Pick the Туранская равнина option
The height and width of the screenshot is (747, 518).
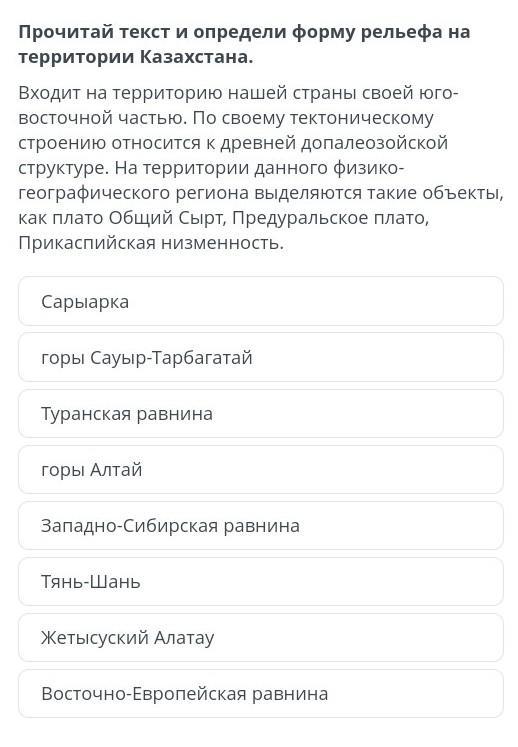(261, 413)
